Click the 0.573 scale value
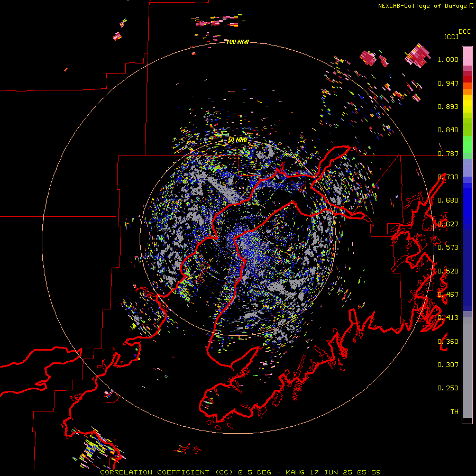This screenshot has width=476, height=476. click(448, 248)
